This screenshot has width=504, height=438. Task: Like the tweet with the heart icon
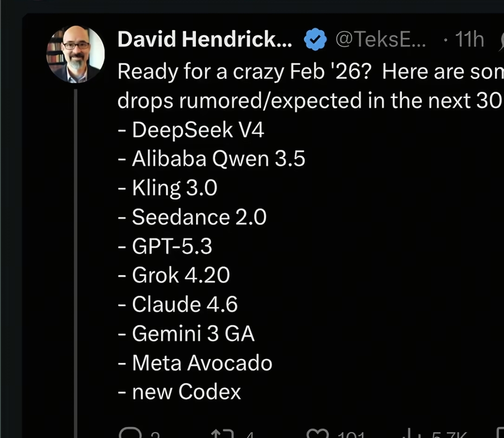(x=318, y=434)
